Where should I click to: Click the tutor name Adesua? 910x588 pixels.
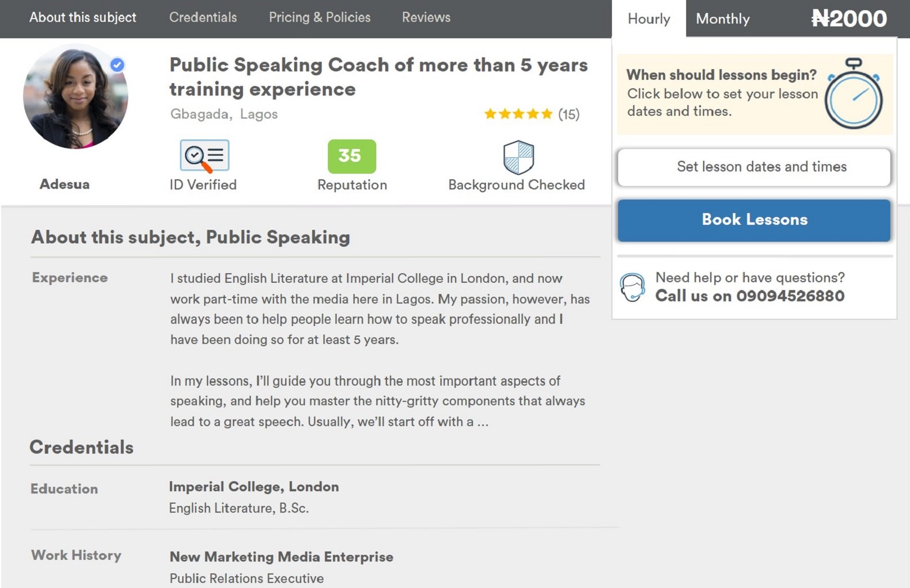point(64,184)
